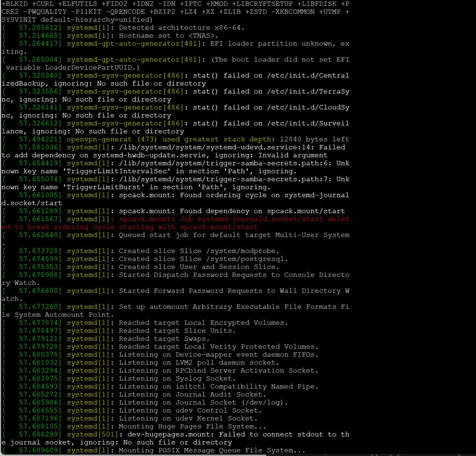Click 'Listening on Device-mapper event daemon FIFOs.' line
The height and width of the screenshot is (456, 476).
click(218, 355)
